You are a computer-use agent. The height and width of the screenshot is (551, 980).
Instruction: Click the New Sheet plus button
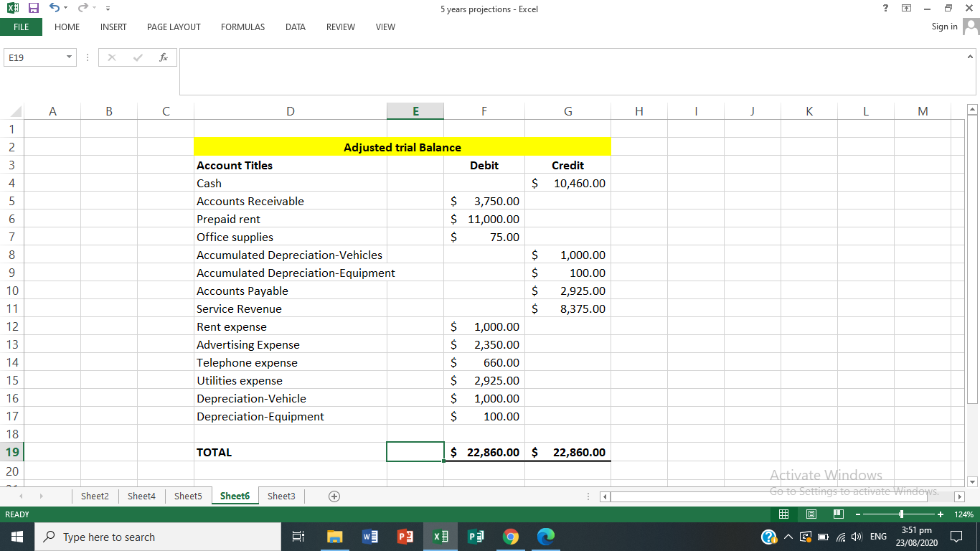tap(334, 496)
